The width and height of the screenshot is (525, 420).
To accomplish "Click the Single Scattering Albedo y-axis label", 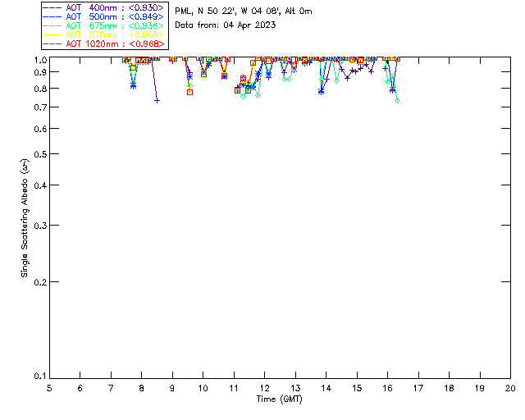I will point(25,218).
